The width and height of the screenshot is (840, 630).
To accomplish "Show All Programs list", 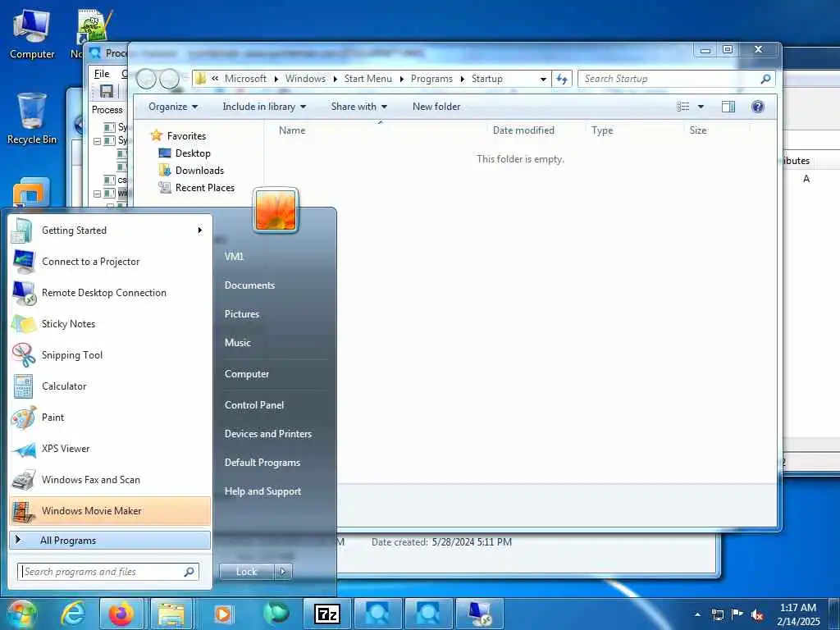I will pos(110,540).
